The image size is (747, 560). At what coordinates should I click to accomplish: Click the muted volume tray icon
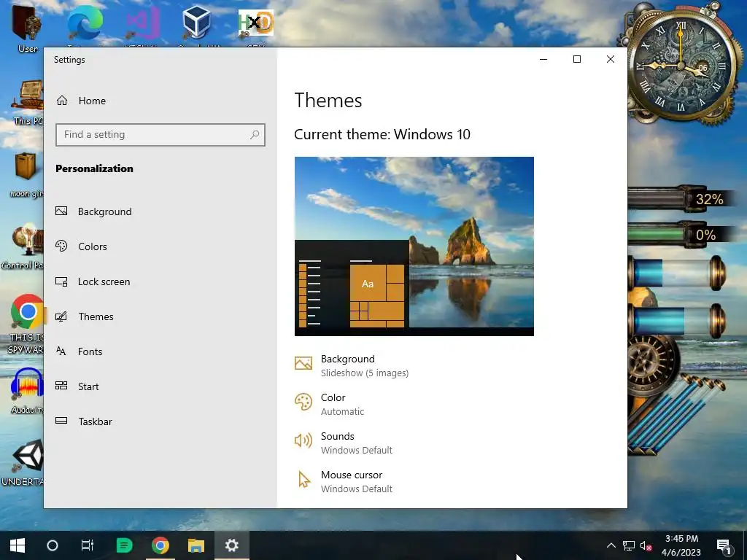(x=646, y=545)
